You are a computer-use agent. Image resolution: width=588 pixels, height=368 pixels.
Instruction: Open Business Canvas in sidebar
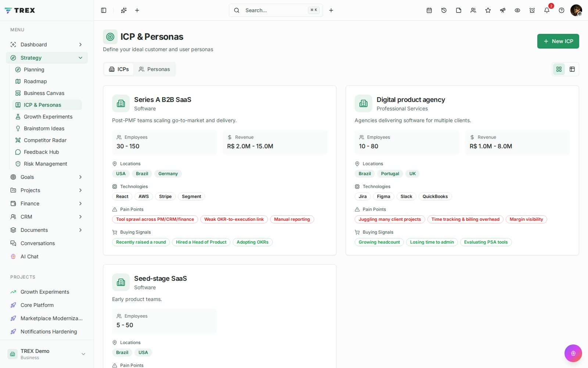47,93
